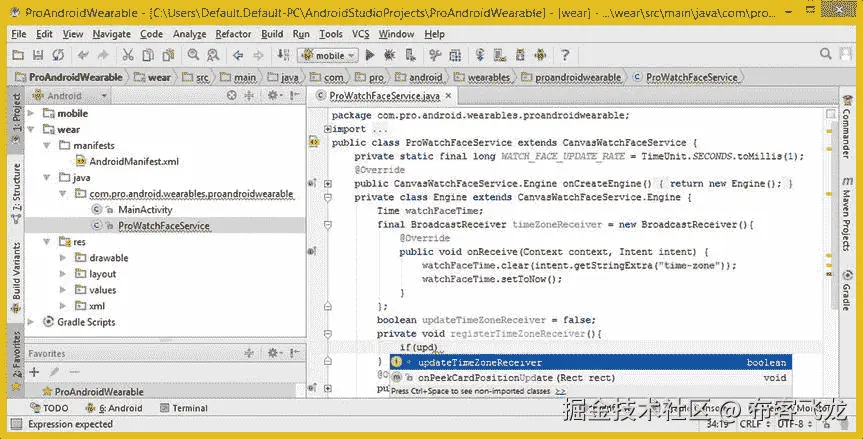Open the Analyze menu
The image size is (863, 439).
[x=189, y=34]
